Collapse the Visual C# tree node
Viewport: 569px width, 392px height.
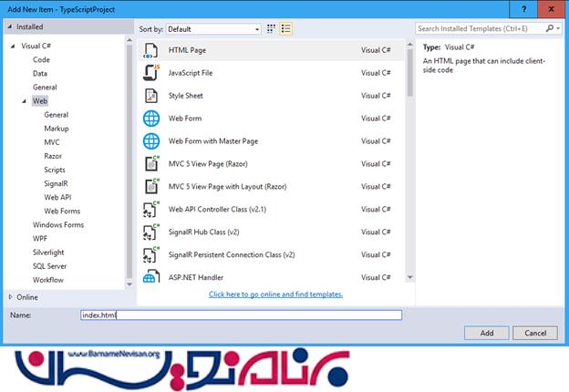point(14,46)
